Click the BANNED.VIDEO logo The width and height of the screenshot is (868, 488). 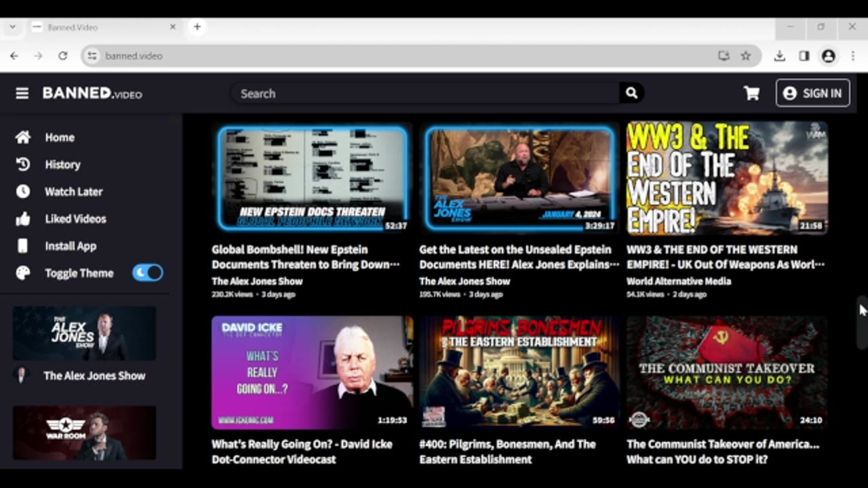pos(92,94)
